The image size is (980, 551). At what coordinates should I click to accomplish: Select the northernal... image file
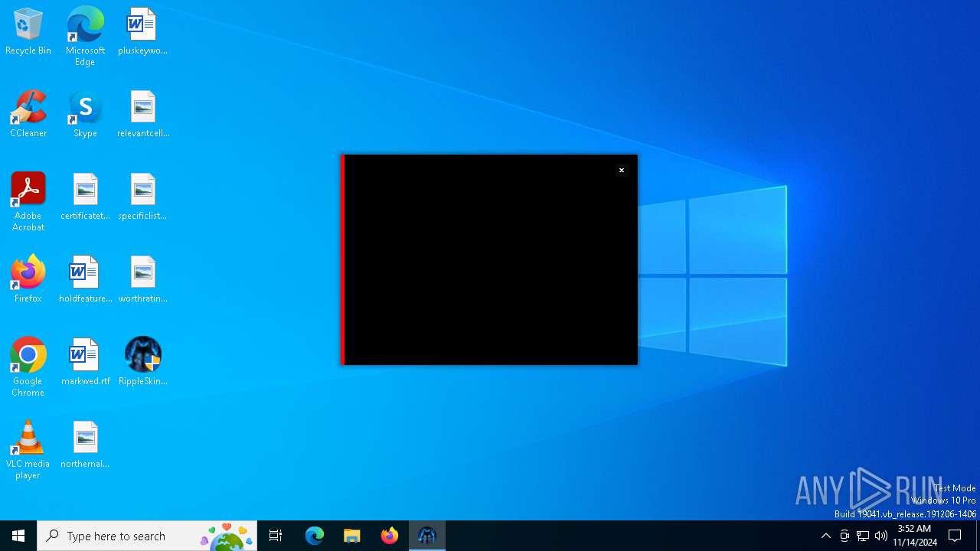[x=85, y=445]
